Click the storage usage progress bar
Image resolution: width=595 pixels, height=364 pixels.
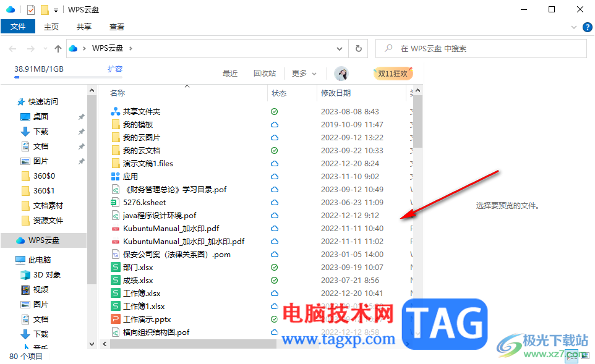68,77
